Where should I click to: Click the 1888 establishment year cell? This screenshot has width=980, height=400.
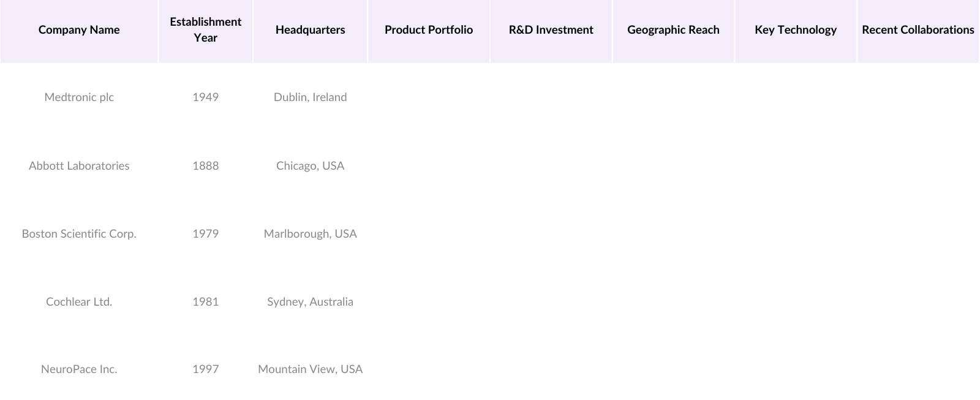click(x=205, y=166)
